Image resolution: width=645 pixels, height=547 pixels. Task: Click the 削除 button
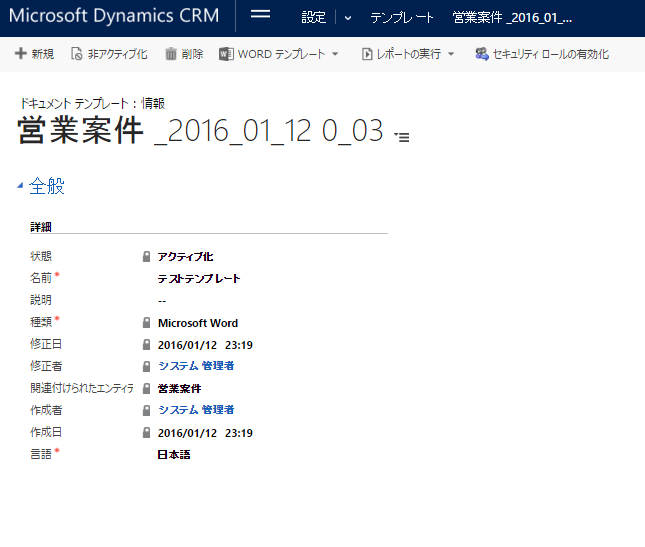click(x=184, y=54)
